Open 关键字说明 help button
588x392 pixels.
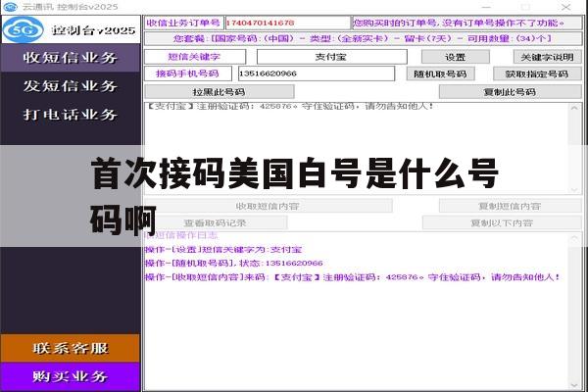pyautogui.click(x=547, y=57)
